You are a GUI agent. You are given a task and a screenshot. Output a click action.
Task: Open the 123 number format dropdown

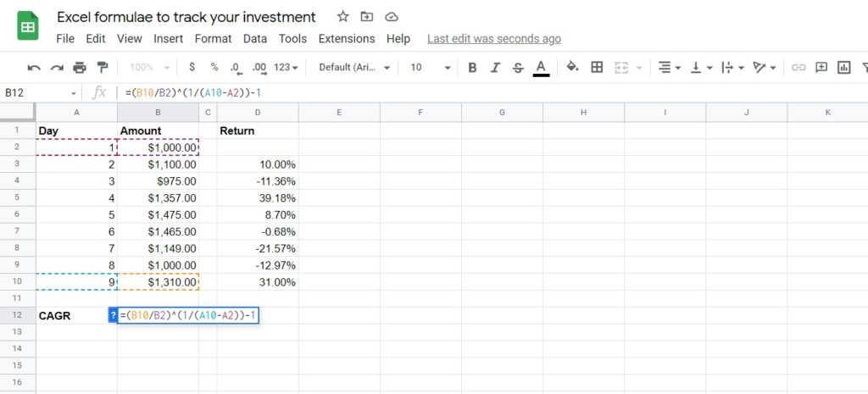tap(287, 68)
